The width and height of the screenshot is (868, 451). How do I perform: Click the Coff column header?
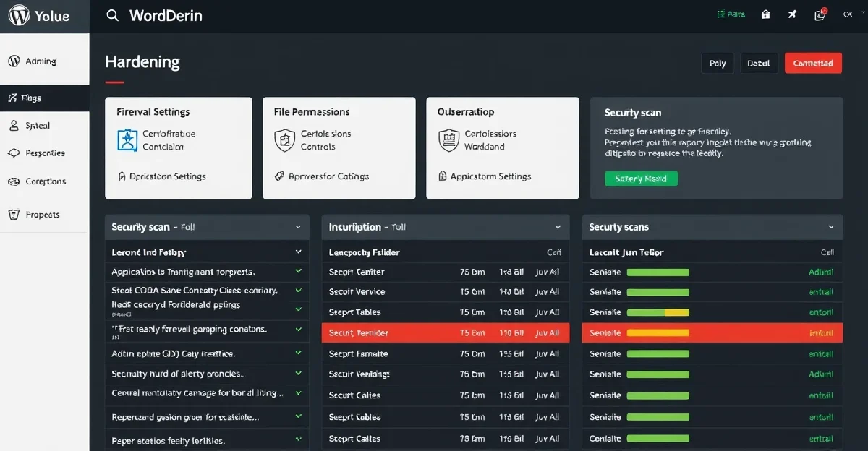[x=554, y=252]
